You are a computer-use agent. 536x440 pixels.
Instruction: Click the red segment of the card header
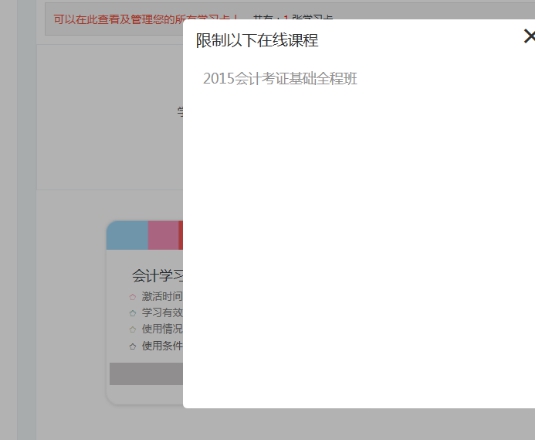[x=180, y=235]
